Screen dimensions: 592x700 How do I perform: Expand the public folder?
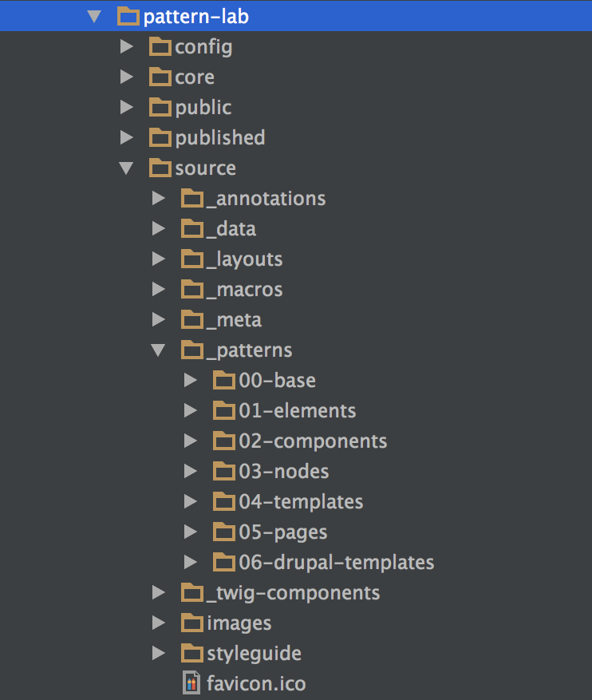coord(127,107)
